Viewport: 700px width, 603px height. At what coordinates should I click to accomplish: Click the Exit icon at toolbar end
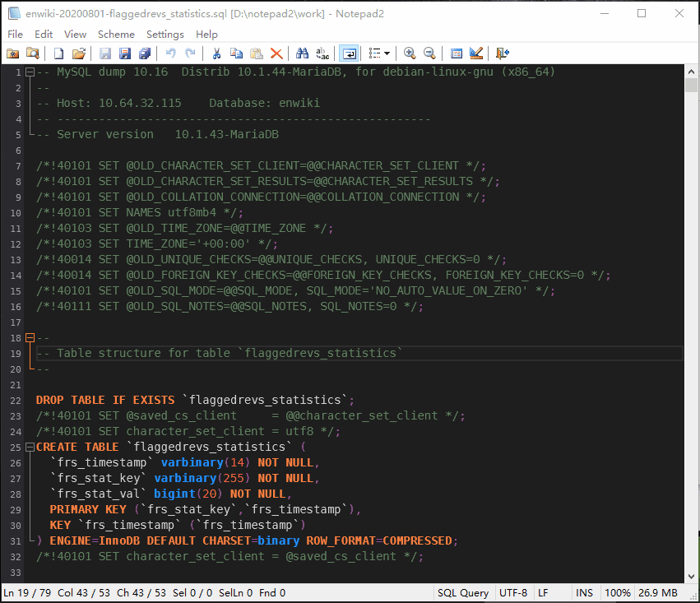coord(503,53)
